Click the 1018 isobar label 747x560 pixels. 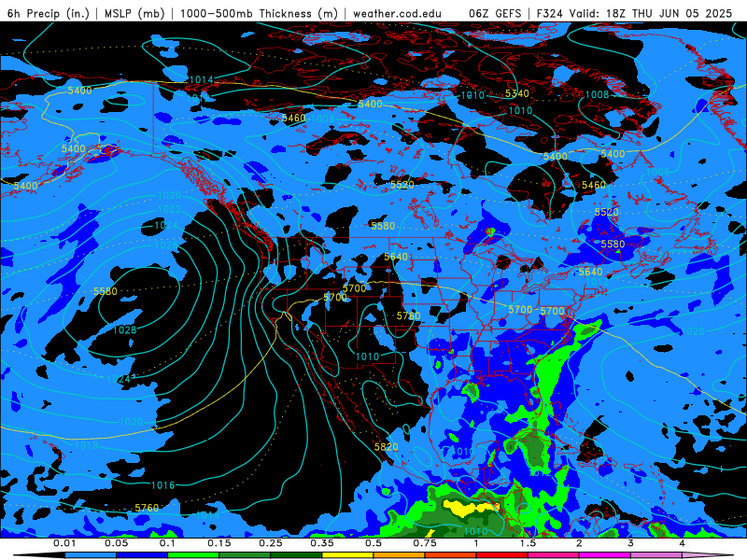point(87,445)
